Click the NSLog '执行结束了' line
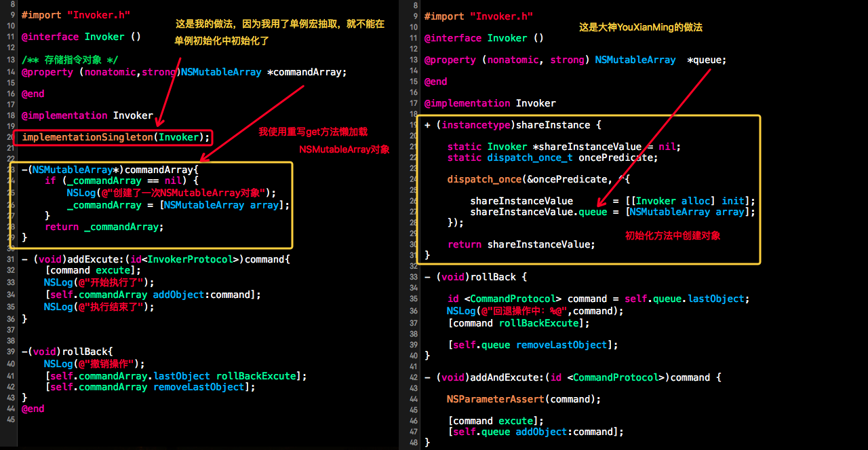 (99, 307)
